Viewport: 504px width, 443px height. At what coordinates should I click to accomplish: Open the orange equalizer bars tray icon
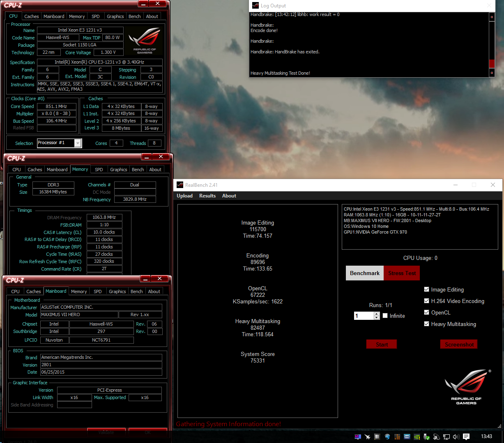[x=397, y=437]
